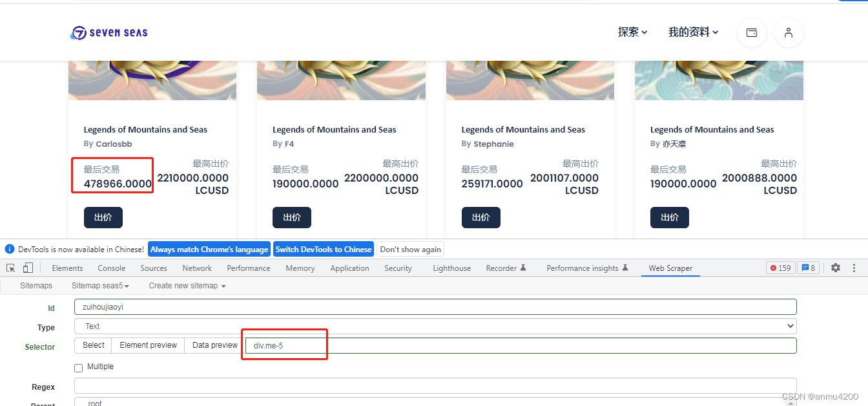Toggle the Multiple checkbox

pyautogui.click(x=79, y=368)
